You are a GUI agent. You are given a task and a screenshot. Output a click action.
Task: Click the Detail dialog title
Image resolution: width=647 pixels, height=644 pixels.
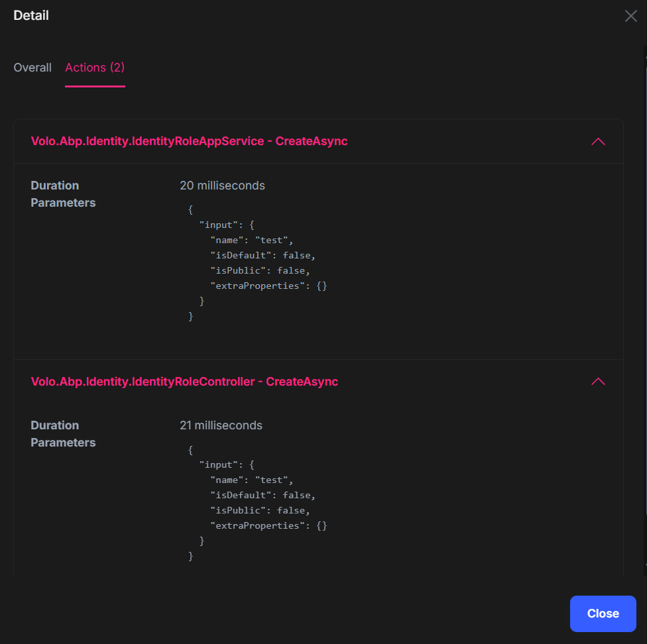pyautogui.click(x=31, y=15)
